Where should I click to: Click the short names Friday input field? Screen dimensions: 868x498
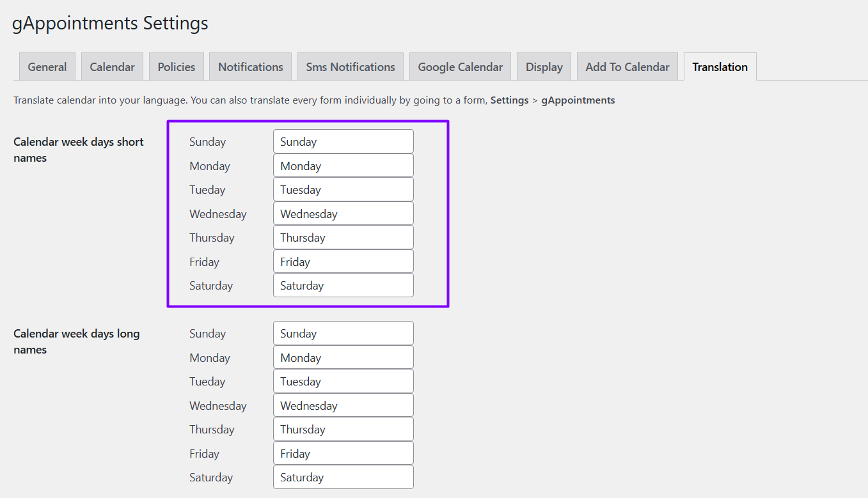[x=343, y=261]
